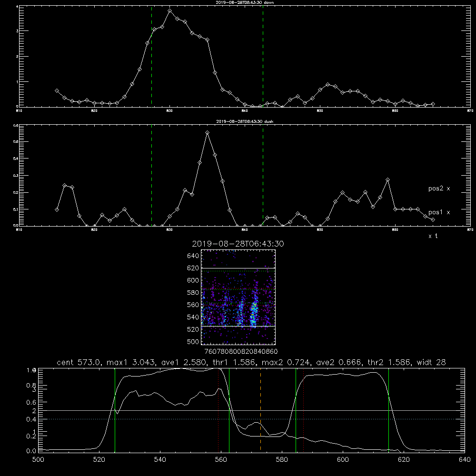This screenshot has height=476, width=476.
Task: Click x-axis tick label 640 on bottom plot
Action: click(465, 460)
